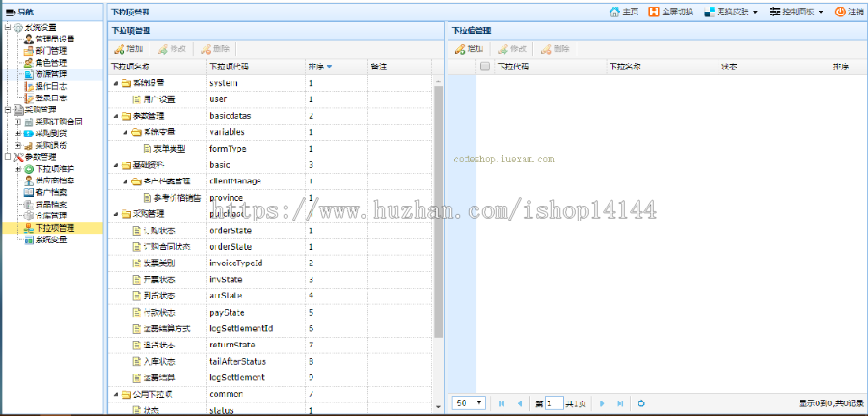Screen dimensions: 868x416
Task: Click 删除 in the left 下拉项管理 toolbar
Action: (x=215, y=49)
